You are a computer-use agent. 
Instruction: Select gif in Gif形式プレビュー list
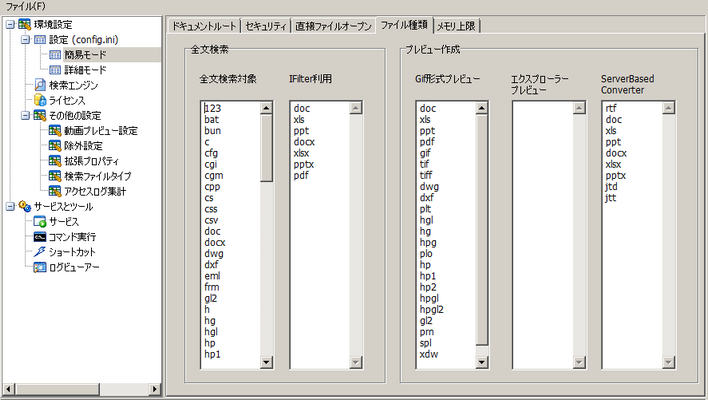[x=425, y=153]
